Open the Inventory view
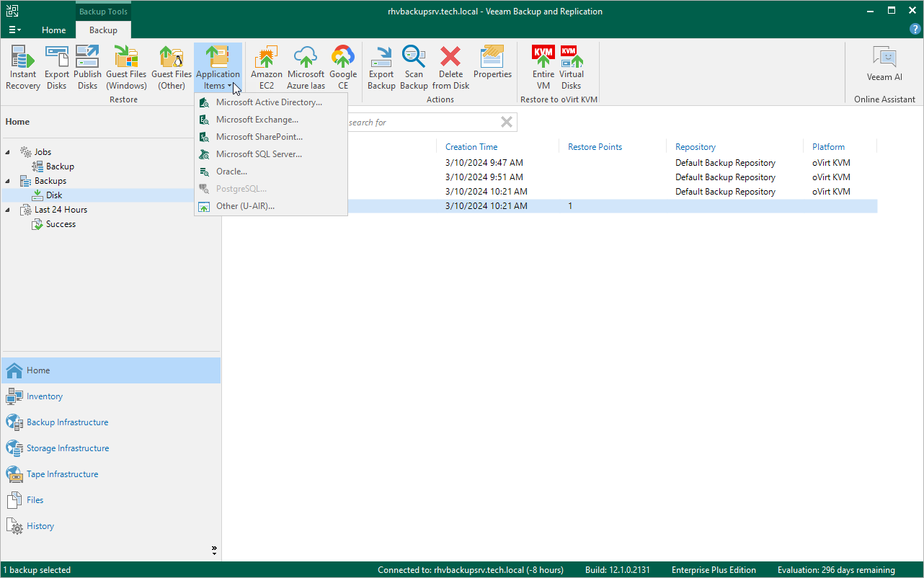 tap(111, 396)
